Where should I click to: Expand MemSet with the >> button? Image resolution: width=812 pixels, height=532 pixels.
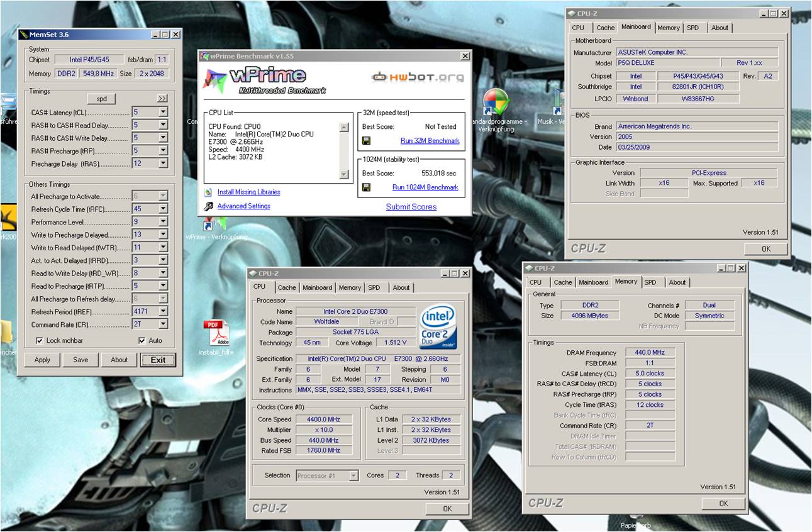click(x=162, y=99)
